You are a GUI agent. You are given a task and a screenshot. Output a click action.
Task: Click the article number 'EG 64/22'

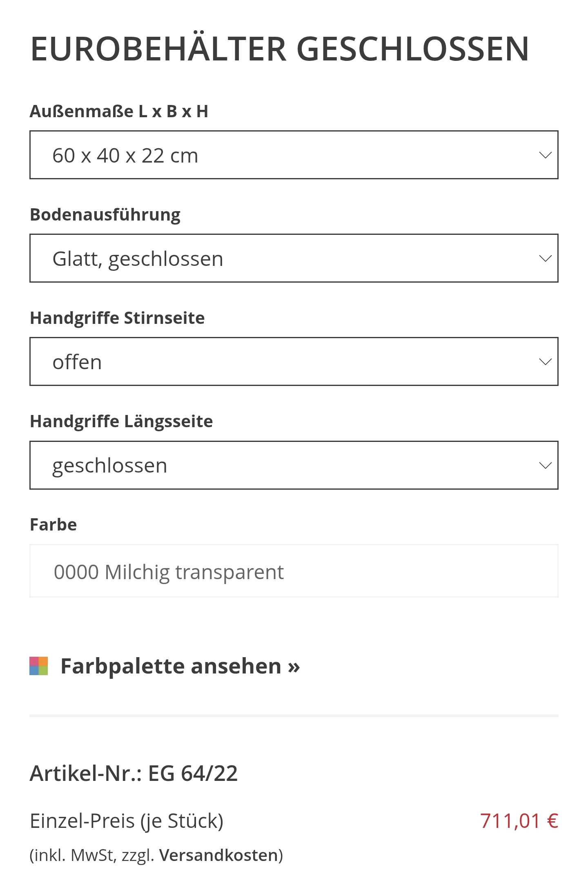pyautogui.click(x=192, y=774)
